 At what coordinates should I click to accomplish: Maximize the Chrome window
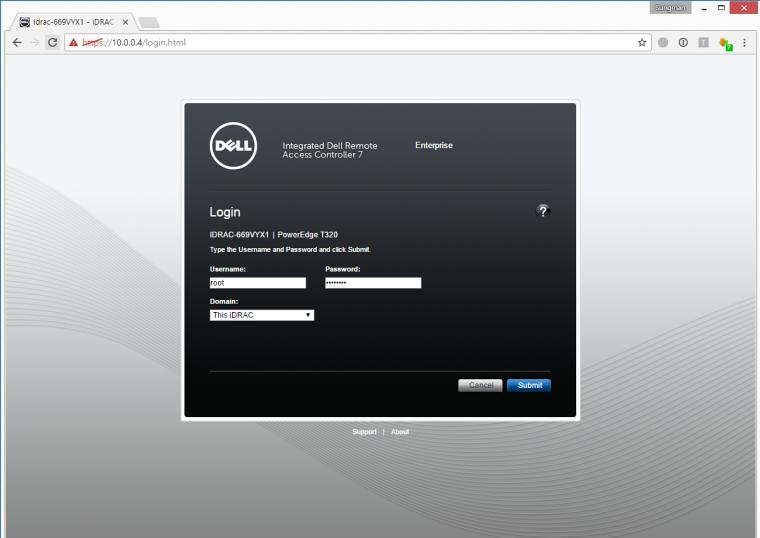point(721,8)
